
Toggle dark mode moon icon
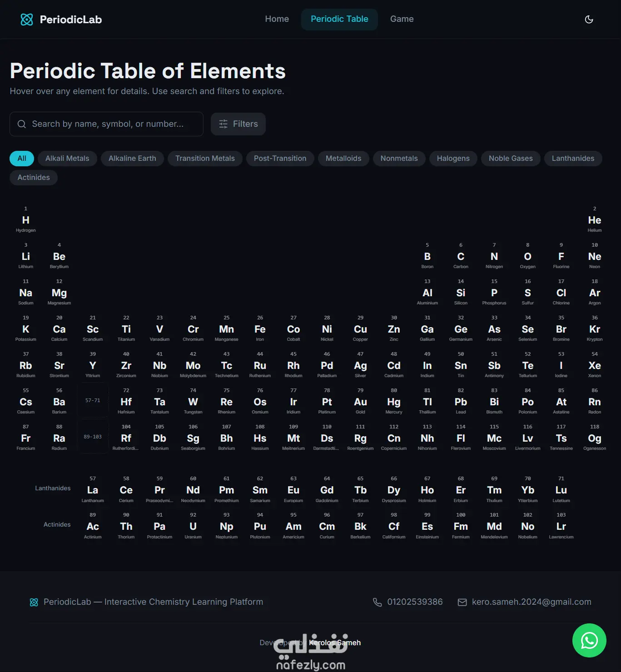(589, 19)
